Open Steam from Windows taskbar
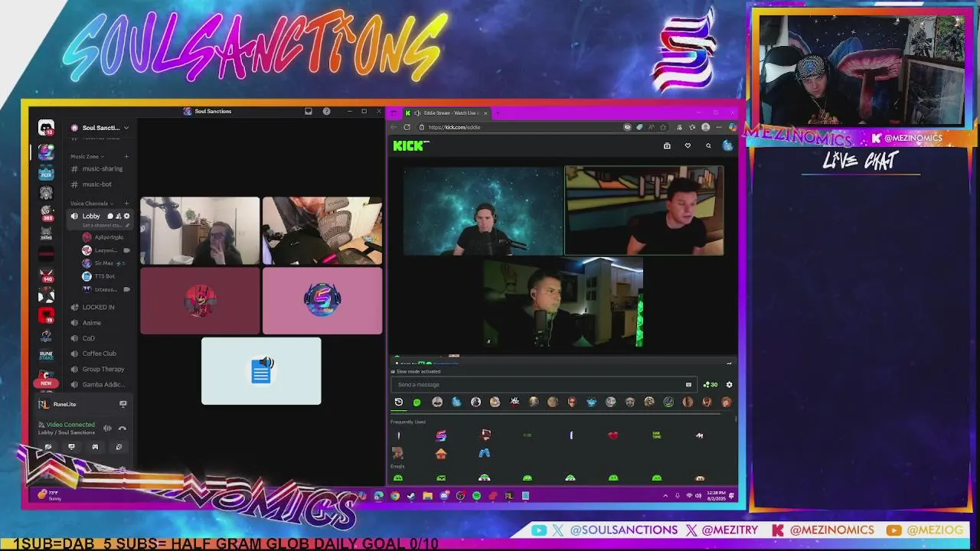 point(411,496)
